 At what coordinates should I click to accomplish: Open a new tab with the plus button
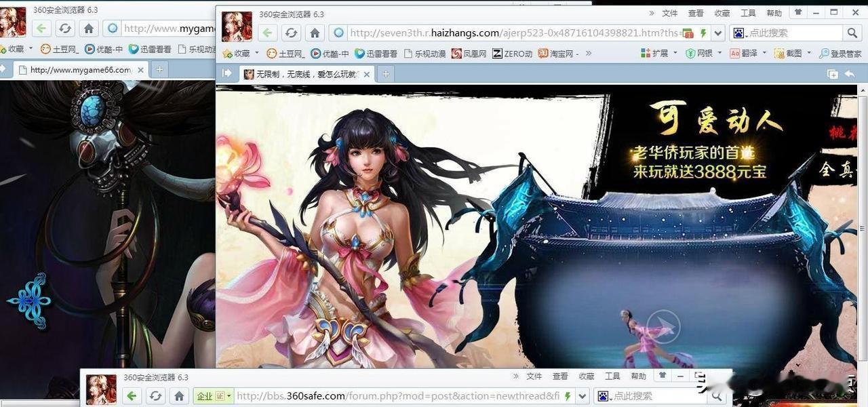(x=386, y=74)
